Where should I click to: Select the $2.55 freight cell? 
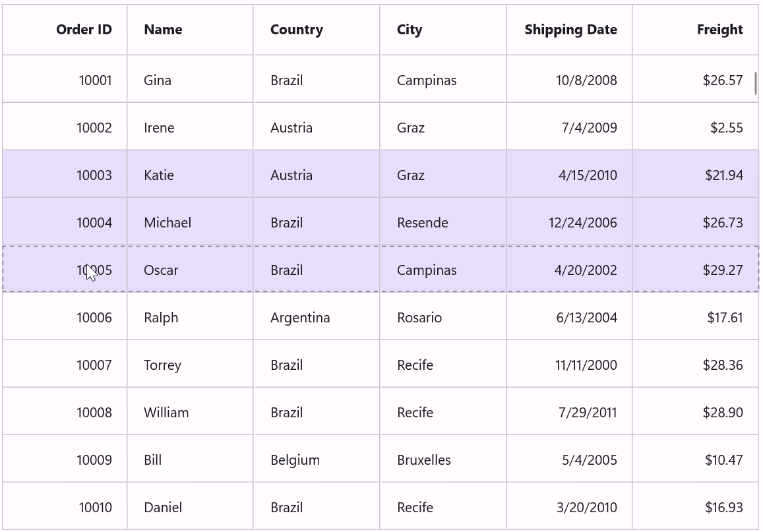pyautogui.click(x=695, y=127)
